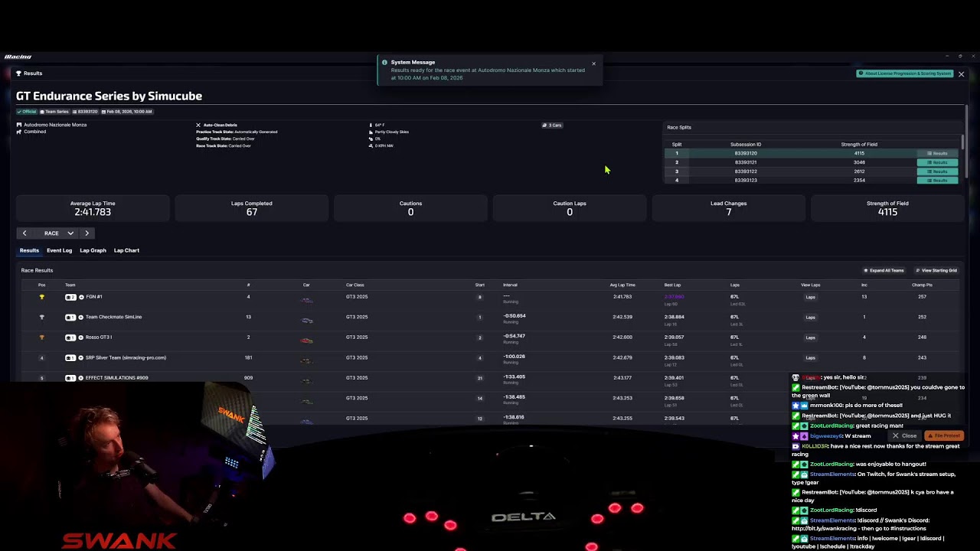The width and height of the screenshot is (980, 551).
Task: Dismiss the System Message notification
Action: (x=593, y=64)
